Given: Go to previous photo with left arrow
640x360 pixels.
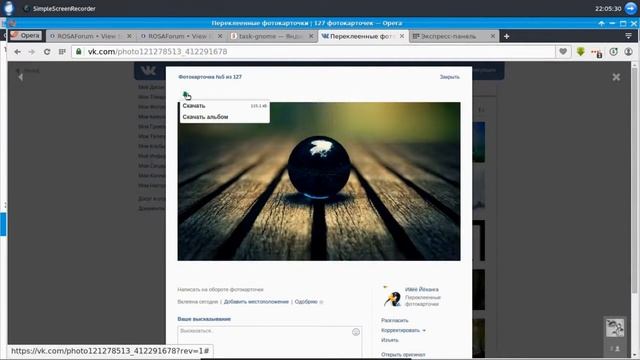Looking at the screenshot, I should click(20, 77).
